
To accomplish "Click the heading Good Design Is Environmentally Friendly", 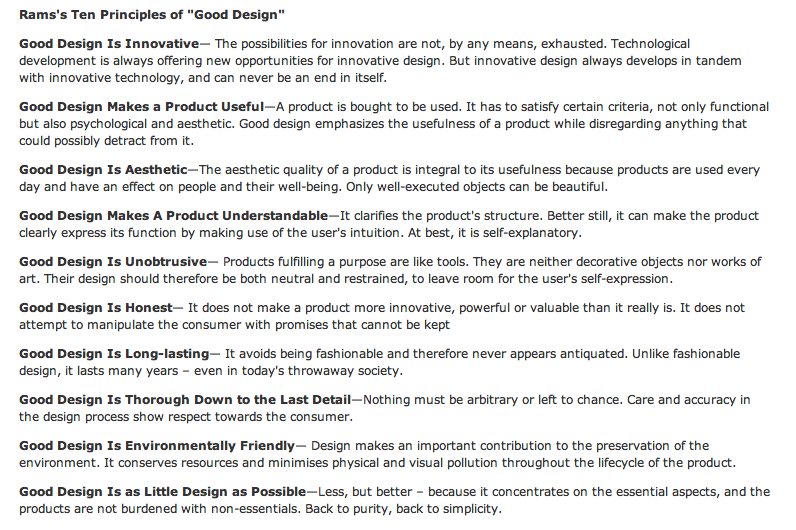I will tap(157, 446).
